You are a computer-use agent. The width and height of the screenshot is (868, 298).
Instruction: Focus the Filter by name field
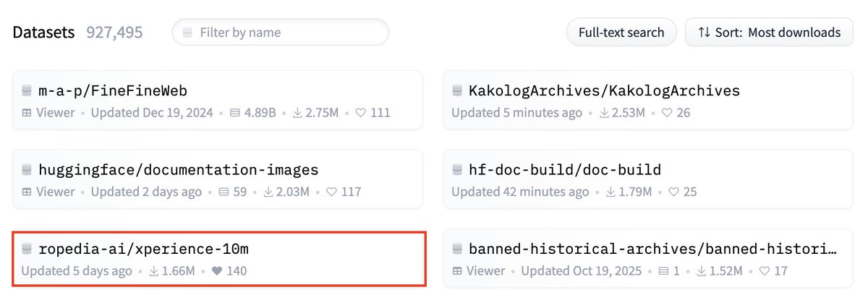coord(280,33)
